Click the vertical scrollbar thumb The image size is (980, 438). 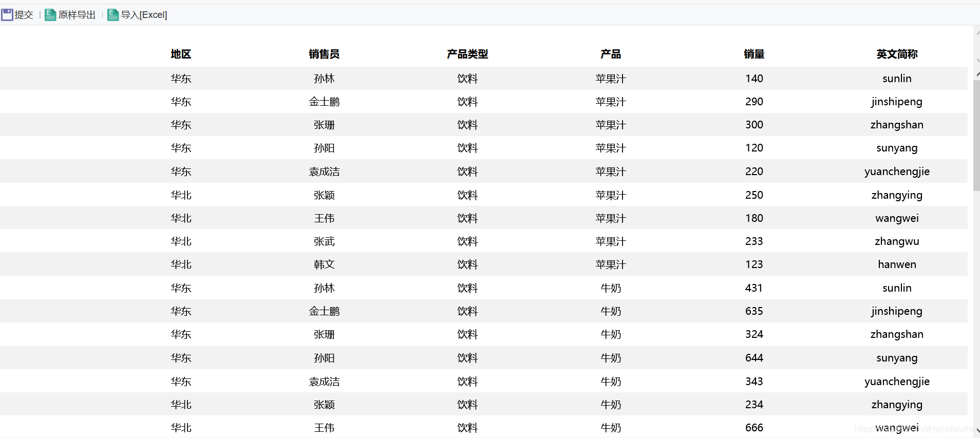tap(976, 136)
